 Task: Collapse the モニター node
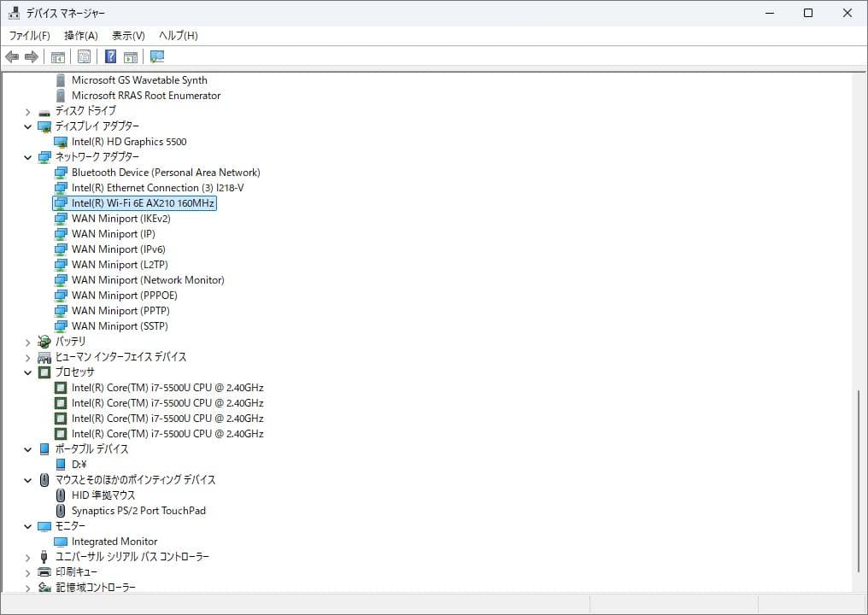[x=27, y=527]
